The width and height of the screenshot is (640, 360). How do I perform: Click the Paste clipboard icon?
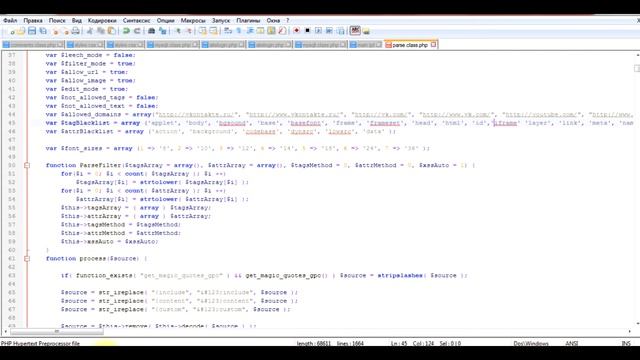click(x=111, y=31)
